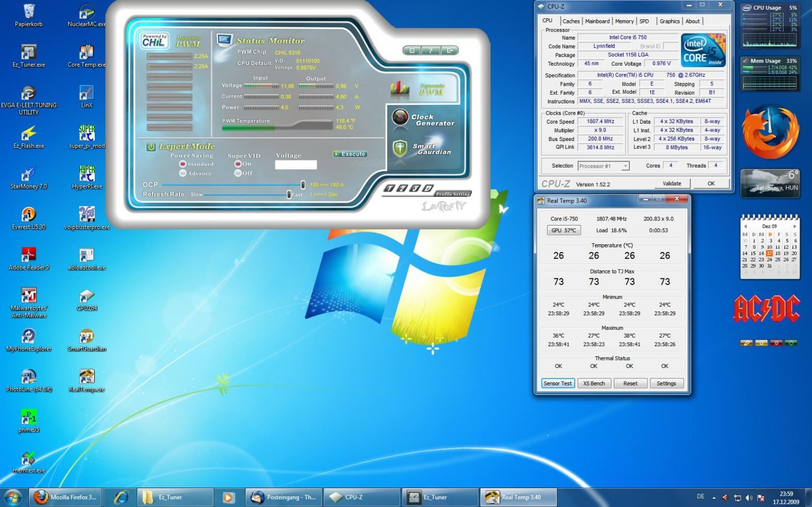Select profile 1 in Profile Setting
The height and width of the screenshot is (507, 812).
tap(389, 188)
